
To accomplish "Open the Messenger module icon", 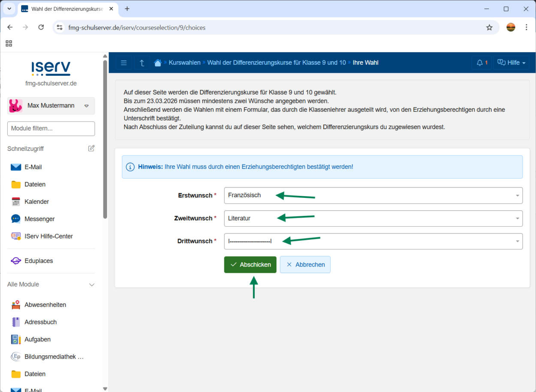I will point(16,219).
